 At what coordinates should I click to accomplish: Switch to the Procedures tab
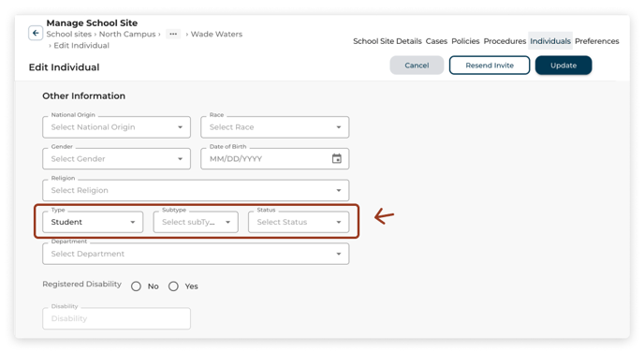click(x=505, y=41)
